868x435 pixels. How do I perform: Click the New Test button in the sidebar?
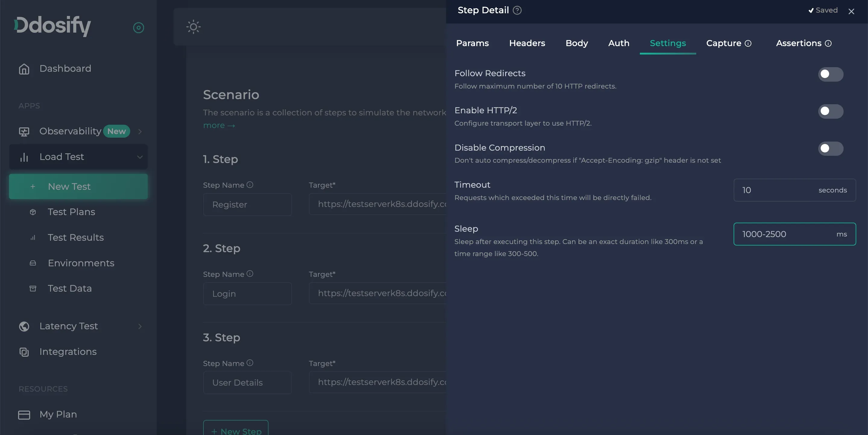coord(78,186)
